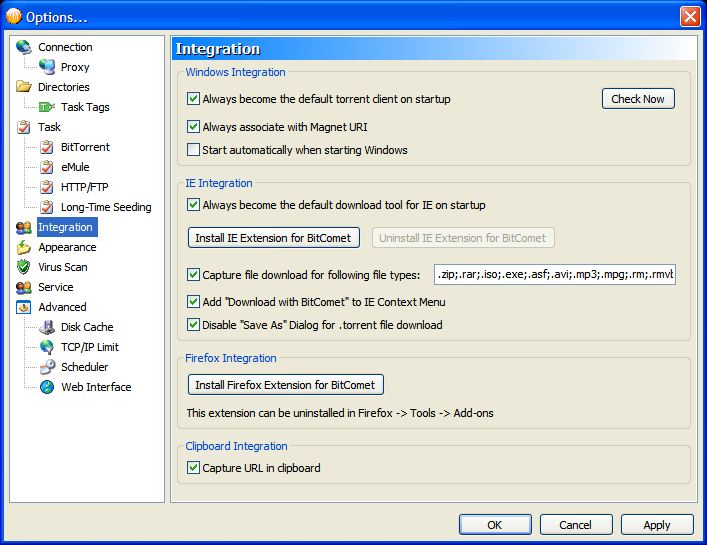The width and height of the screenshot is (707, 545).
Task: Toggle Capture URL in clipboard
Action: (193, 468)
